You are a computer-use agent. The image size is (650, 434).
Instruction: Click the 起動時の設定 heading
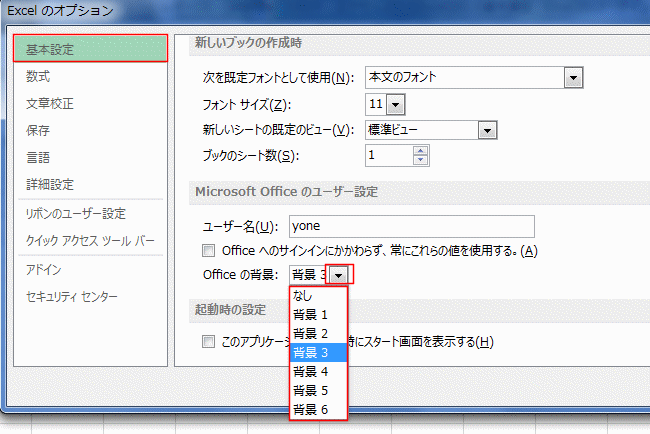pos(230,310)
